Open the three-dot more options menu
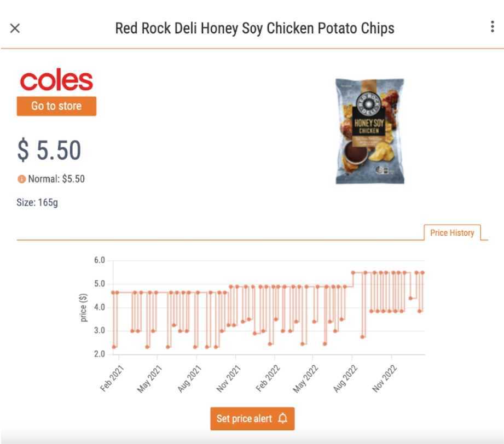Screen dimensions: 504x444 pos(492,27)
